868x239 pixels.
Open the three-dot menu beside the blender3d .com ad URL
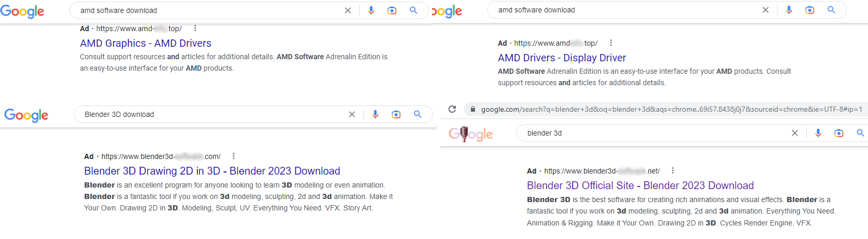coord(234,156)
